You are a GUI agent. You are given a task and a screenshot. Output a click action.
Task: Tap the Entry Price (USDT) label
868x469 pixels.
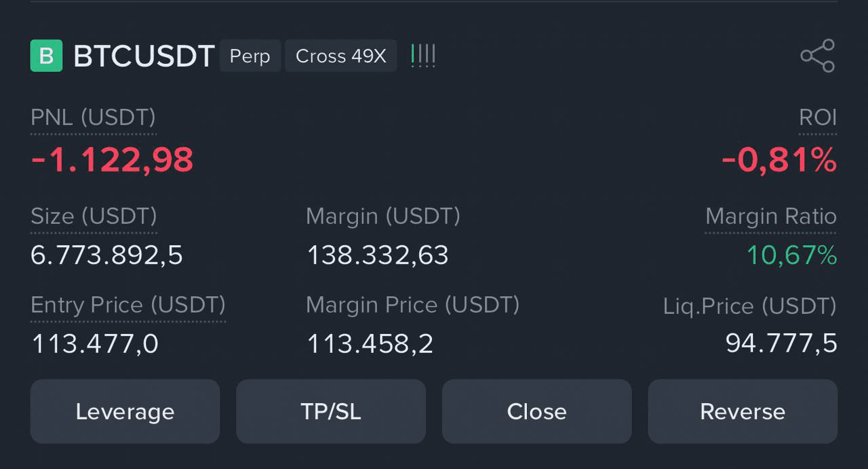[128, 305]
